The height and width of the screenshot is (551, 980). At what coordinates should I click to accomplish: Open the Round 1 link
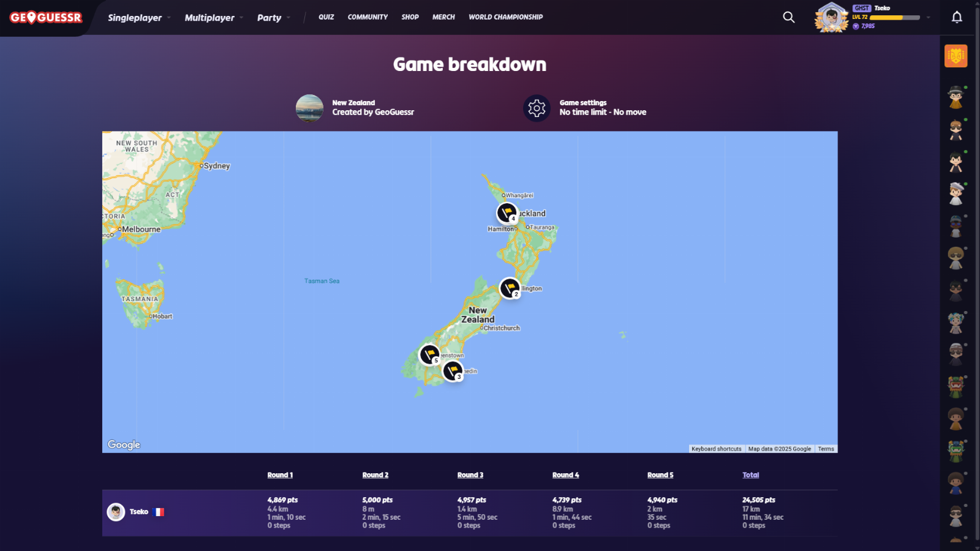(x=280, y=475)
